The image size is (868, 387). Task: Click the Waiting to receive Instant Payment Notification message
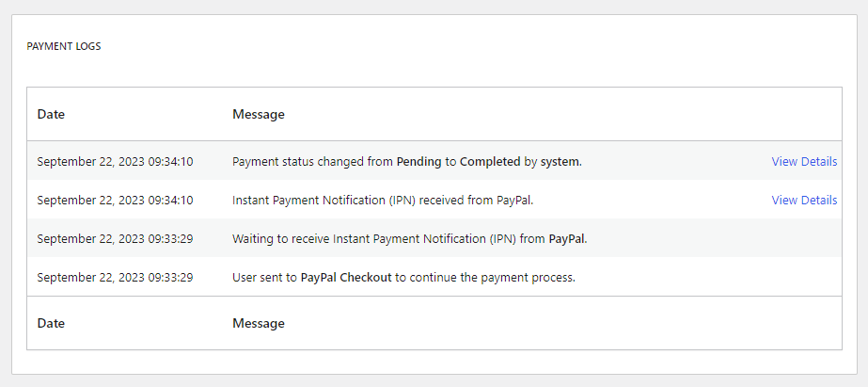click(x=410, y=239)
